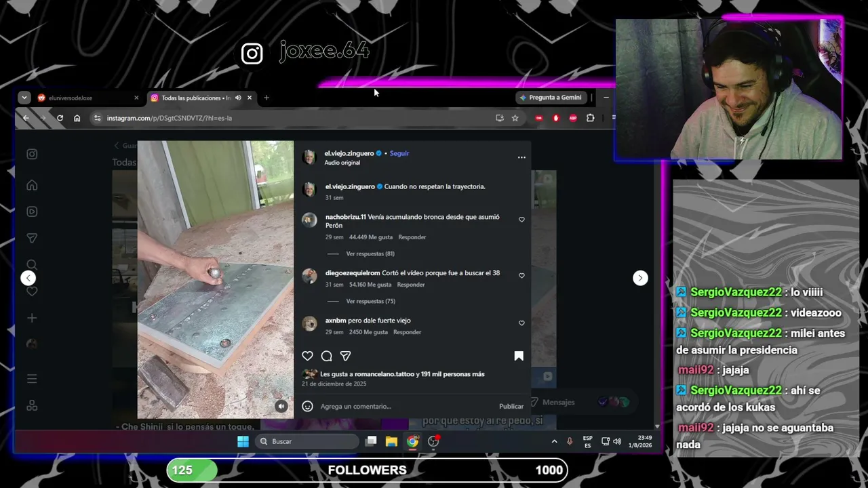
Task: Mute the Instagram tab audio icon
Action: pyautogui.click(x=238, y=98)
